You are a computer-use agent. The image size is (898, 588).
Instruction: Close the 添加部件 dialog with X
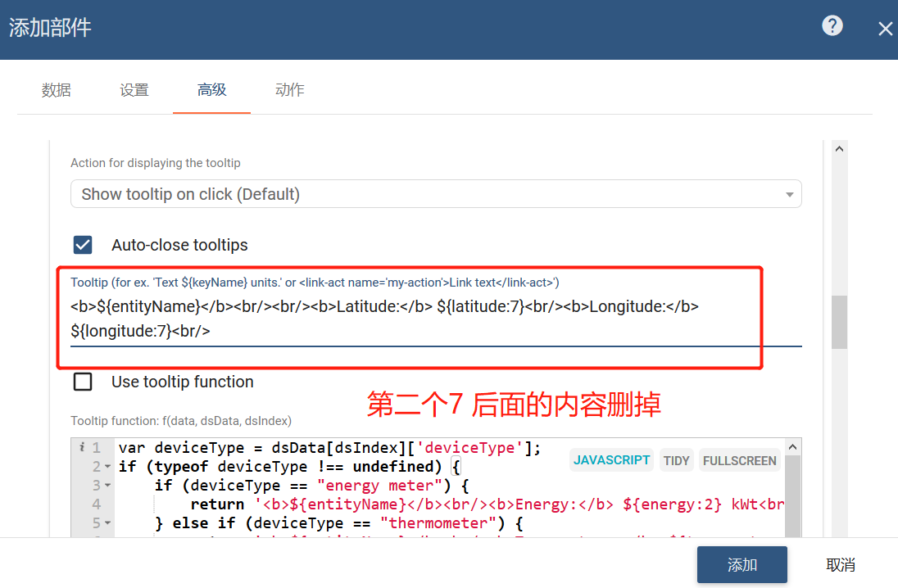pyautogui.click(x=886, y=29)
